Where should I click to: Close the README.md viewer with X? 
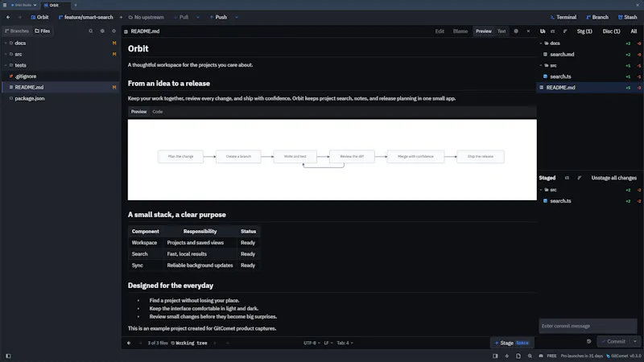tap(528, 31)
